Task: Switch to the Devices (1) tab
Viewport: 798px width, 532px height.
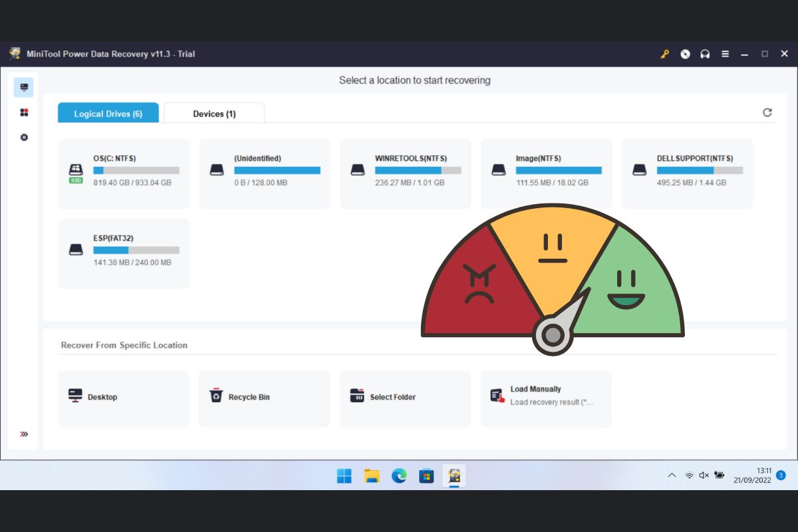Action: [x=214, y=113]
